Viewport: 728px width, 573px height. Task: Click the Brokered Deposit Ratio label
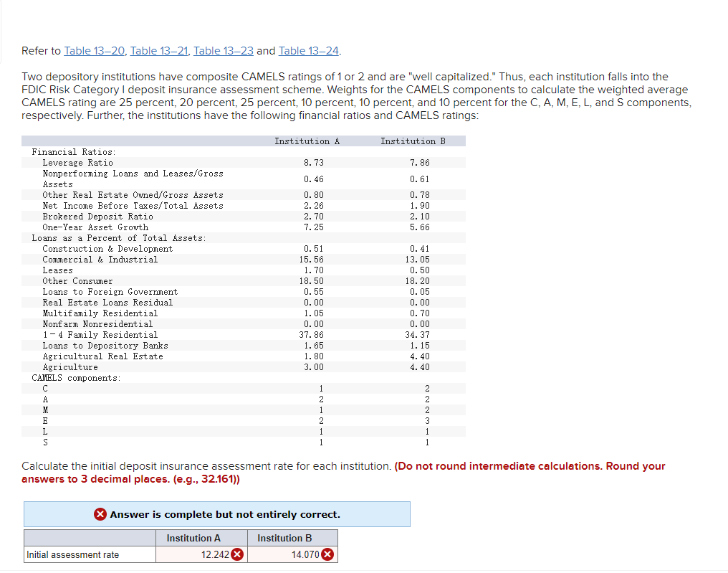[x=97, y=217]
